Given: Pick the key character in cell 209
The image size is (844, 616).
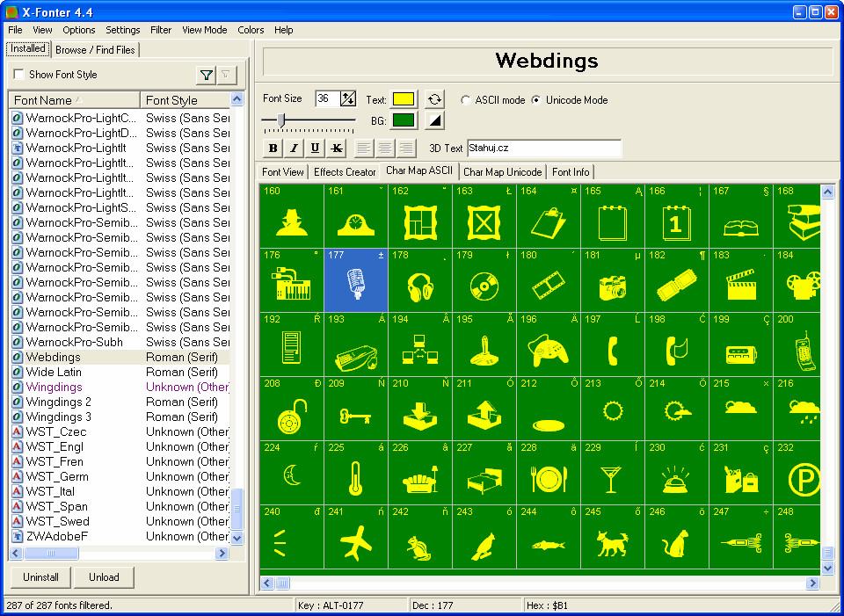Looking at the screenshot, I should pos(356,408).
